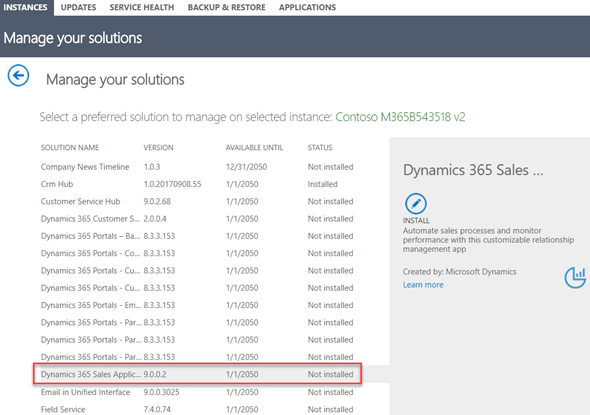Select Dynamics 365 Customer S... row

(197, 219)
